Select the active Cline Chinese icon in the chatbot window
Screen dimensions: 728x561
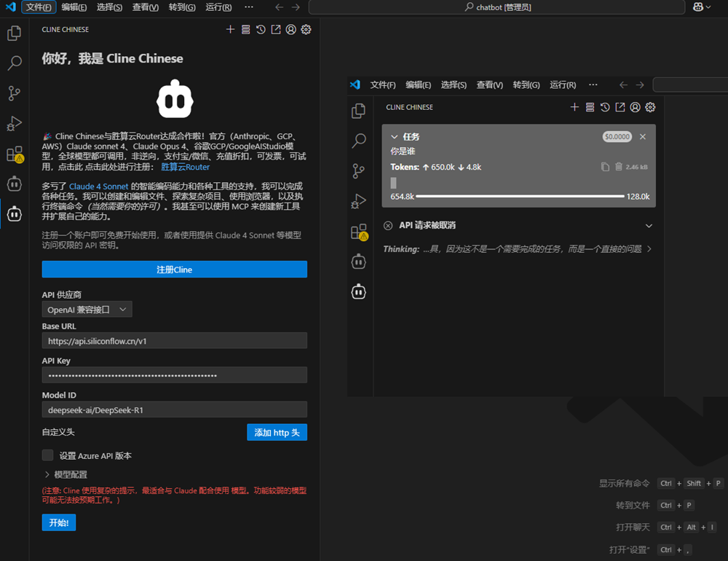point(15,213)
